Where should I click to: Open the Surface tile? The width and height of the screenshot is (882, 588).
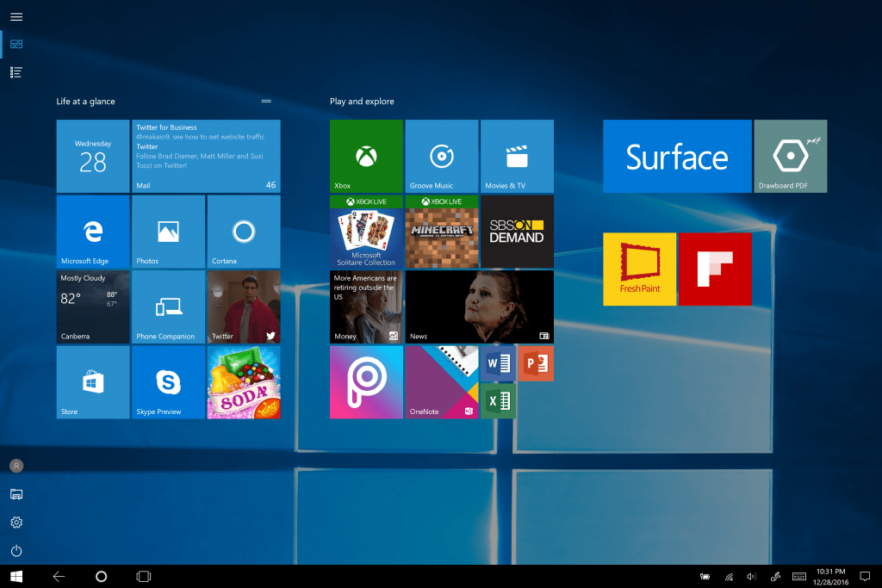(x=677, y=157)
